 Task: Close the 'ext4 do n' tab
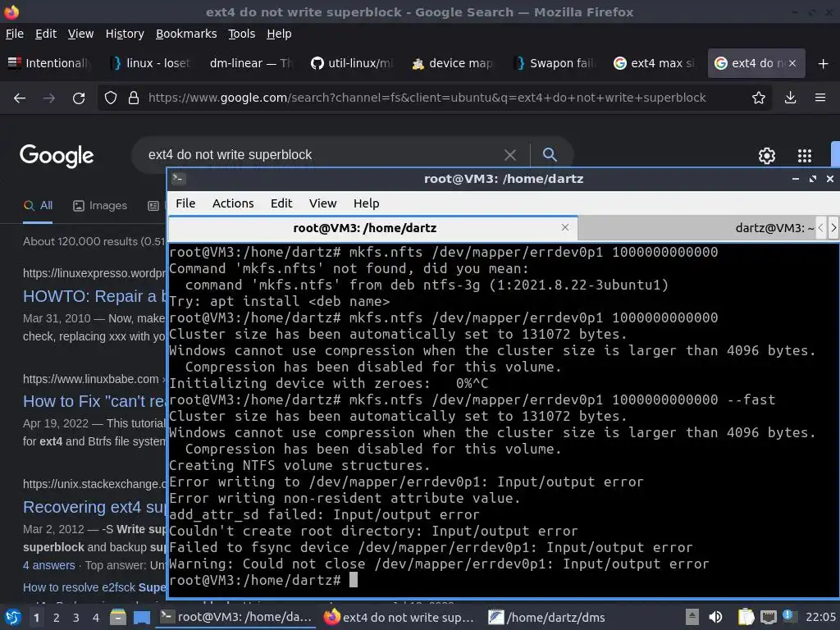792,63
